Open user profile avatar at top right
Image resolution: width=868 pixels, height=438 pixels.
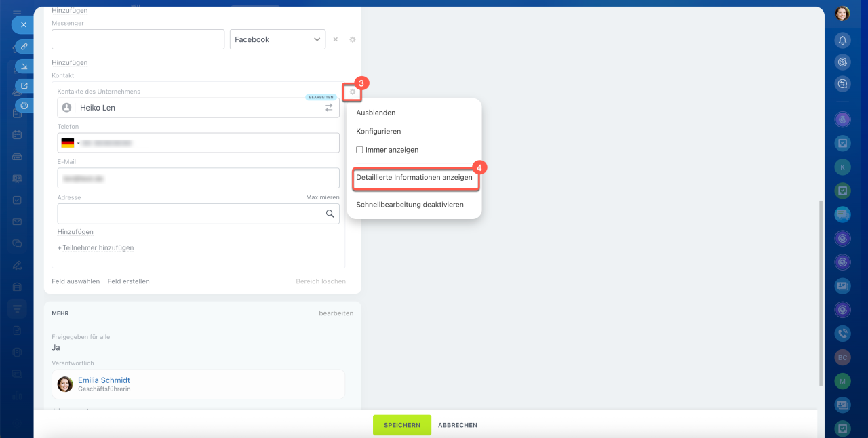[x=842, y=14]
